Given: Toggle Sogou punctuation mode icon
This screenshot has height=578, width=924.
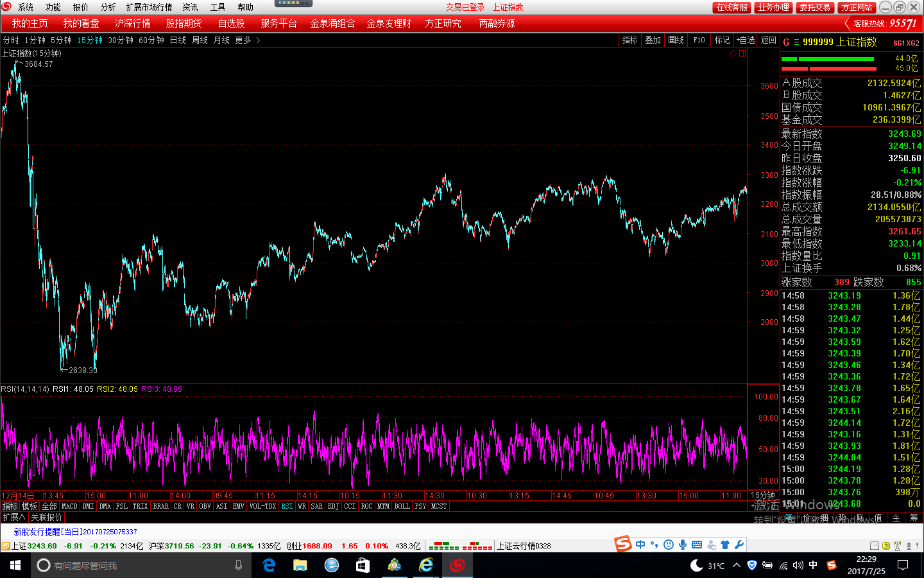Looking at the screenshot, I should pyautogui.click(x=654, y=545).
